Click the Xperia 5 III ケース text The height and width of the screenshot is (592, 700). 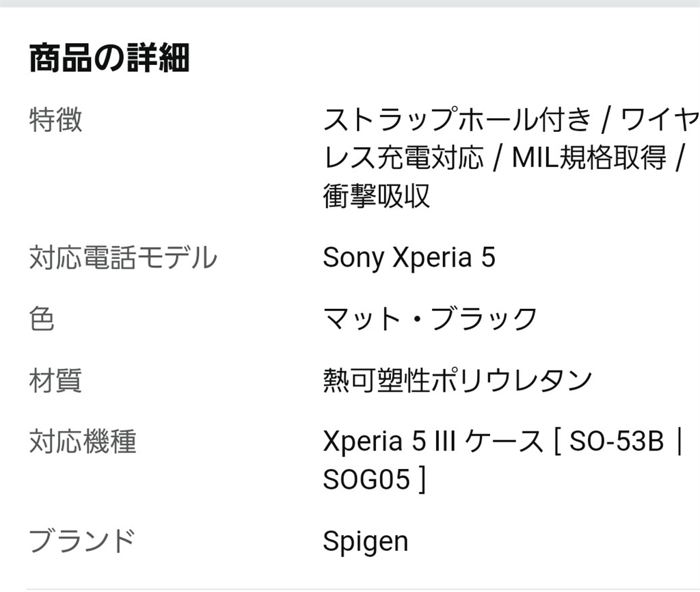click(433, 442)
